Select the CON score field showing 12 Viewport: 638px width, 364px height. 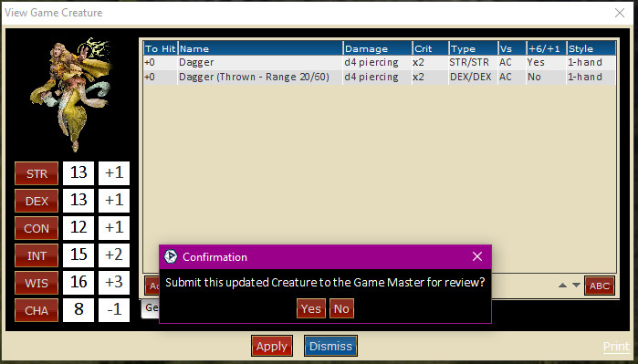click(78, 228)
